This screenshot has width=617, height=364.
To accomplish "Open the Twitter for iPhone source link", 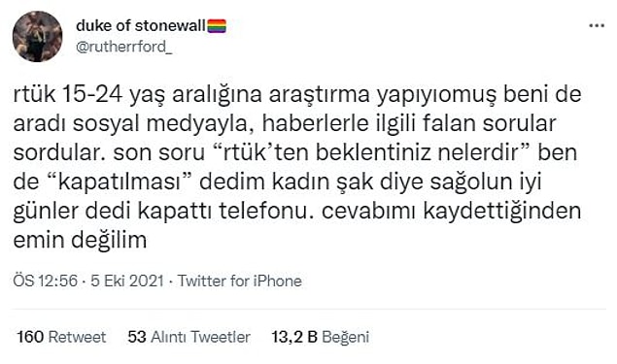I will pos(239,281).
